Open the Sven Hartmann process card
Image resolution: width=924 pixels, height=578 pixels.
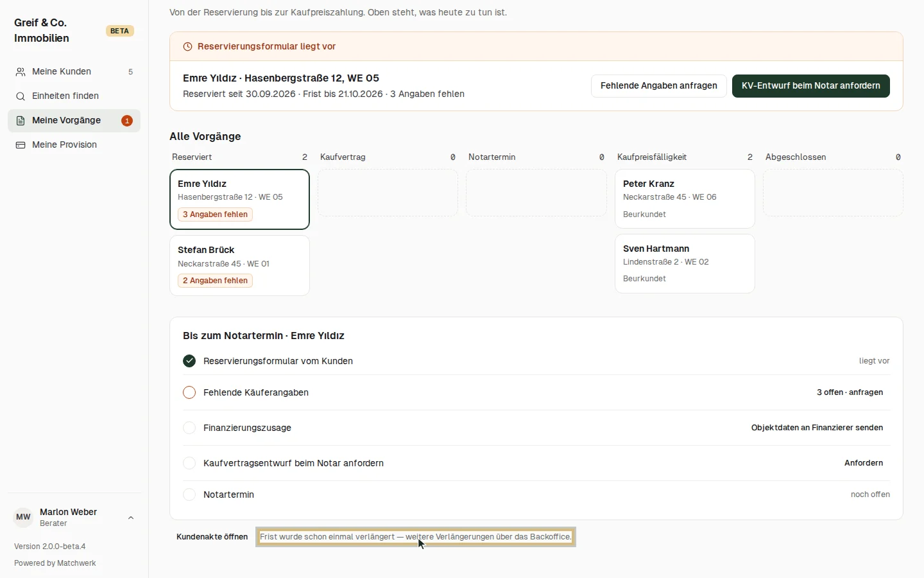click(685, 263)
